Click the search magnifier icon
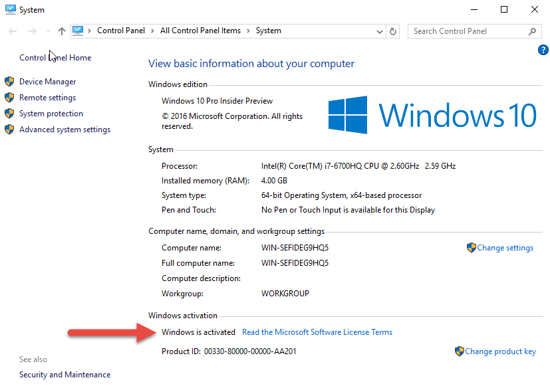This screenshot has width=550, height=392. point(532,31)
